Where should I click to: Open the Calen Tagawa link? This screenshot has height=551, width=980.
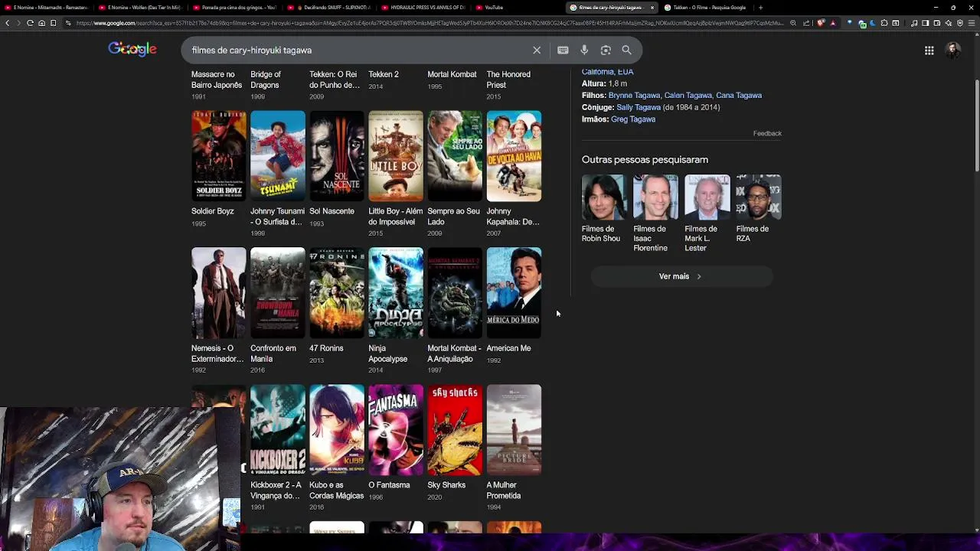[688, 96]
